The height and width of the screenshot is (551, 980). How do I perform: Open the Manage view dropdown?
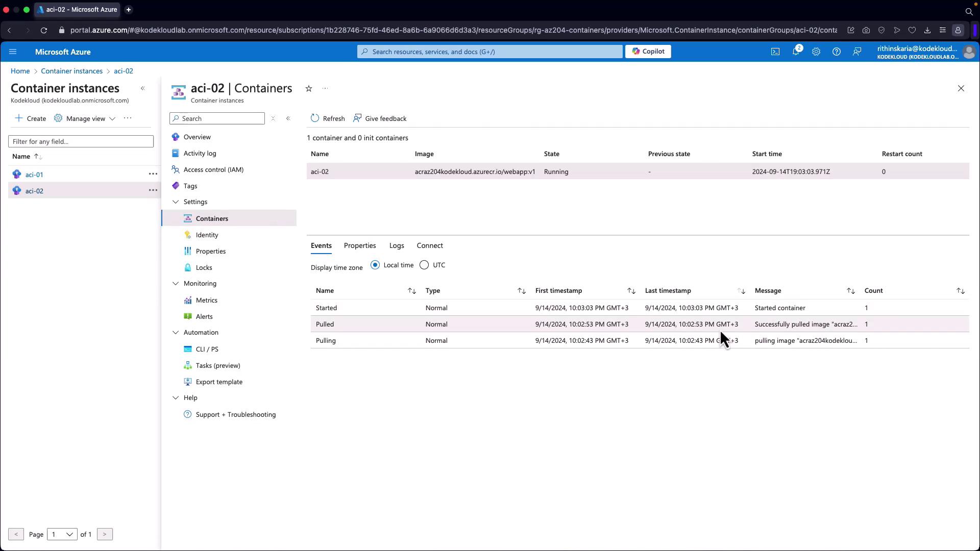85,118
